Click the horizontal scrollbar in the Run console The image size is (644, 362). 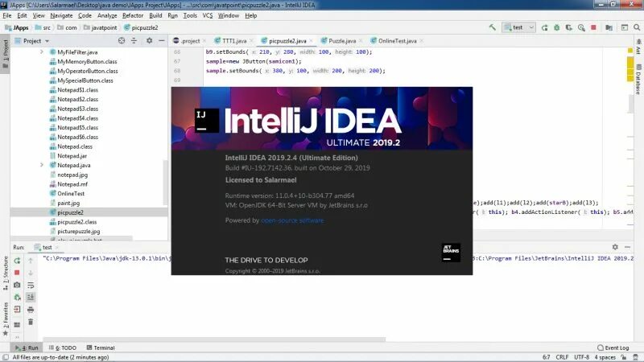[x=214, y=339]
